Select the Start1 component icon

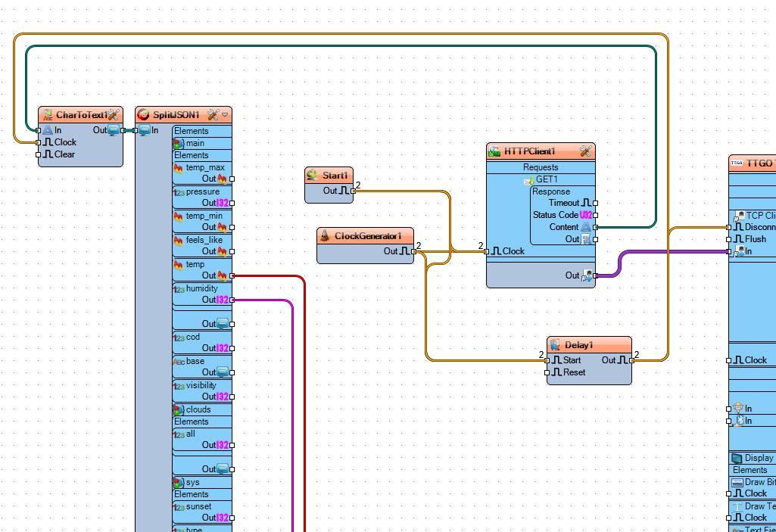point(313,176)
